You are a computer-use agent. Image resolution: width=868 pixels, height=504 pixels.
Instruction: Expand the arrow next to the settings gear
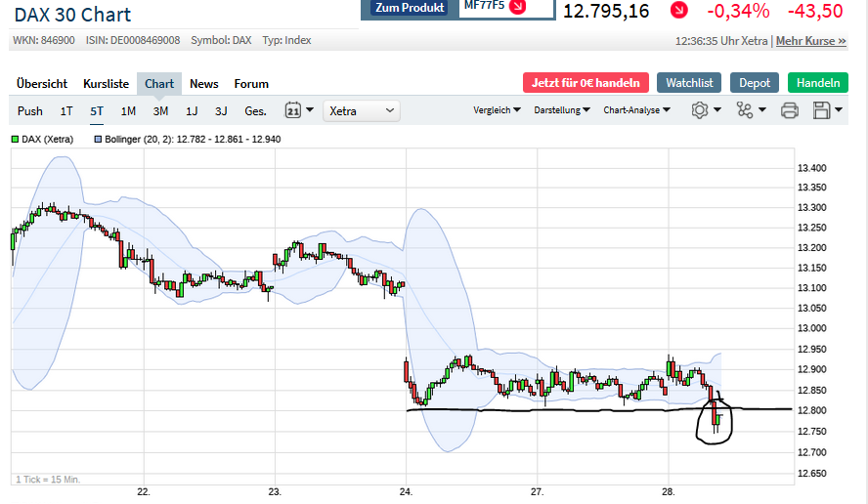[717, 109]
